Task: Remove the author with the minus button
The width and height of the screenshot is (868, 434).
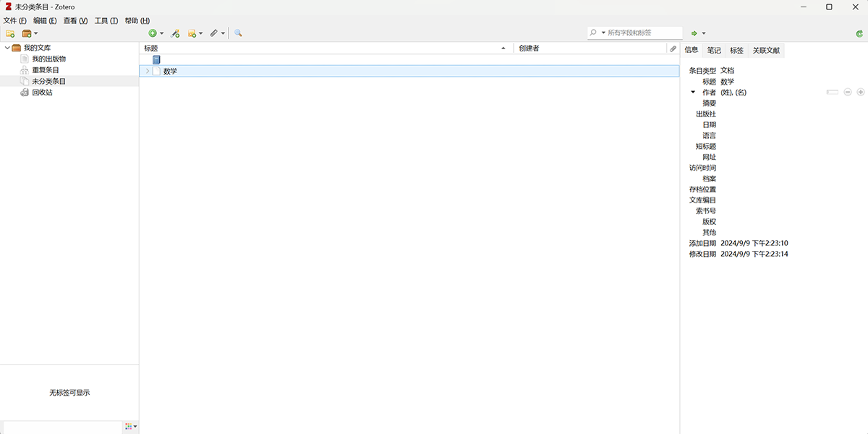Action: click(847, 92)
